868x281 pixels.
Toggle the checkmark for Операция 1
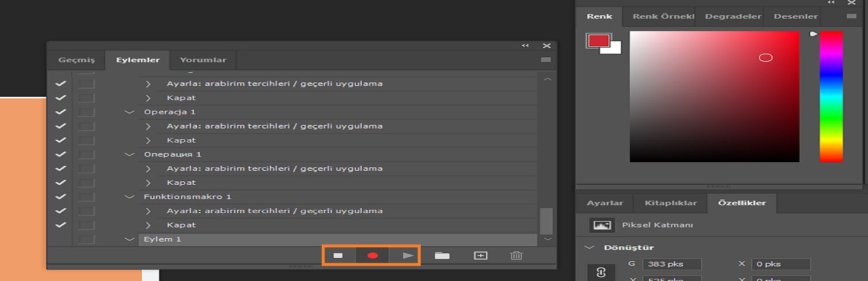click(60, 154)
